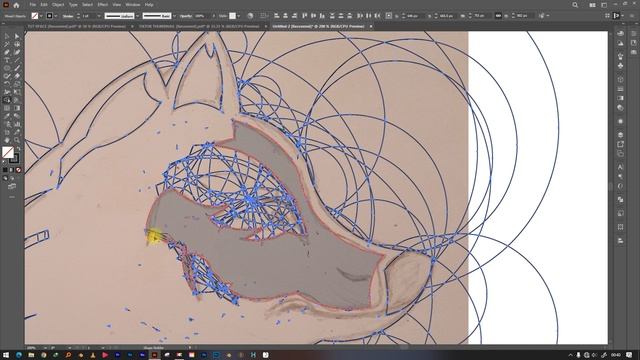Click the Stroke swatch in toolbar
Image resolution: width=640 pixels, height=360 pixels.
pos(16,159)
